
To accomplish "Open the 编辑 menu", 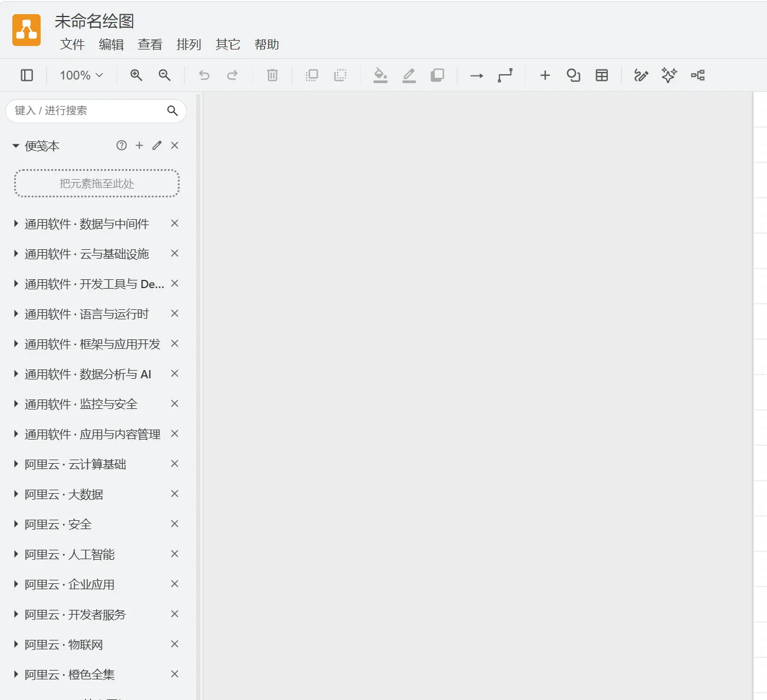I will point(111,44).
